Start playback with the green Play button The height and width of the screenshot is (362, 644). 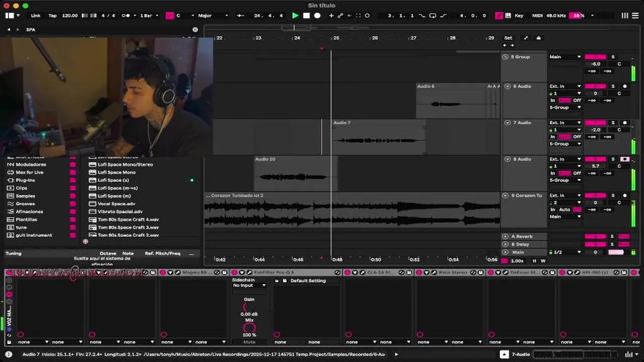coord(295,16)
